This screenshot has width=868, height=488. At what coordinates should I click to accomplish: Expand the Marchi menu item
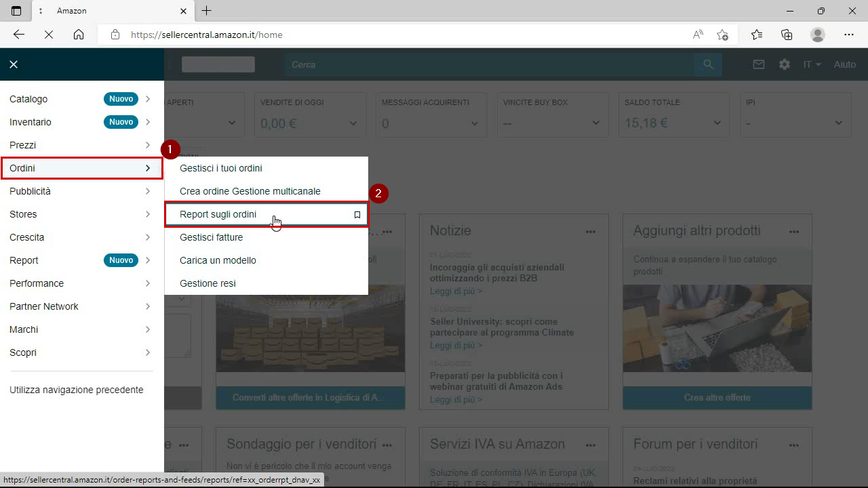pos(82,329)
